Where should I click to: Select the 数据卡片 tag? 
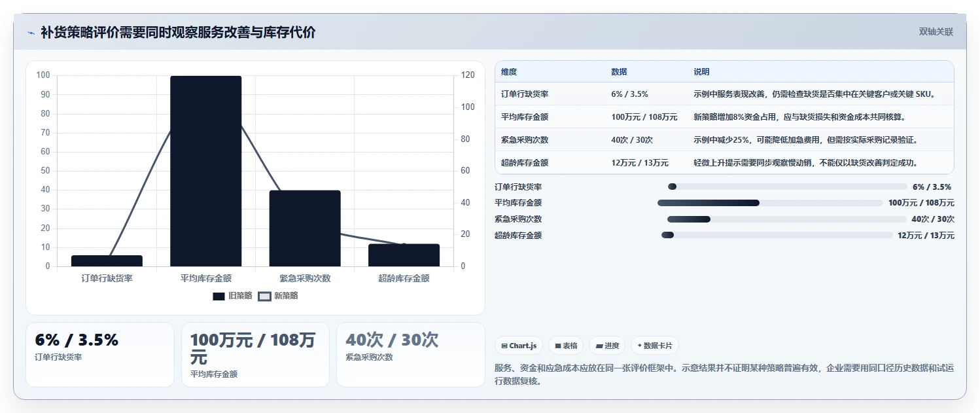(655, 346)
